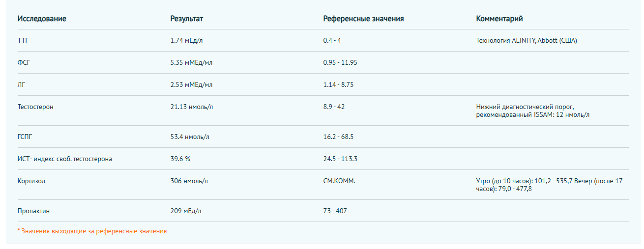Click the ГСПГ row label

(25, 137)
